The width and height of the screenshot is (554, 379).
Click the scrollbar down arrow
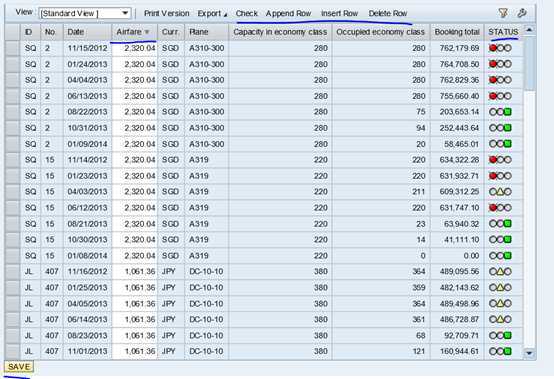point(529,353)
